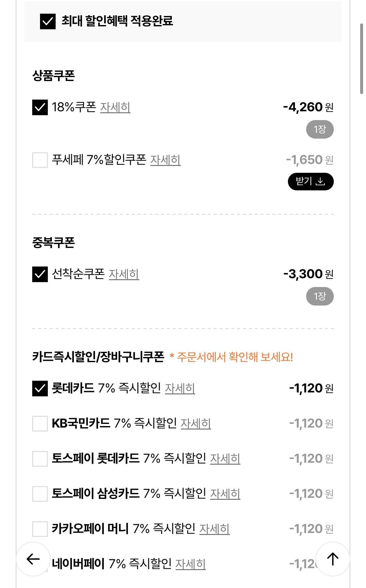The width and height of the screenshot is (366, 588).
Task: Uncheck the 18%쿠폰 checkbox
Action: (x=40, y=107)
